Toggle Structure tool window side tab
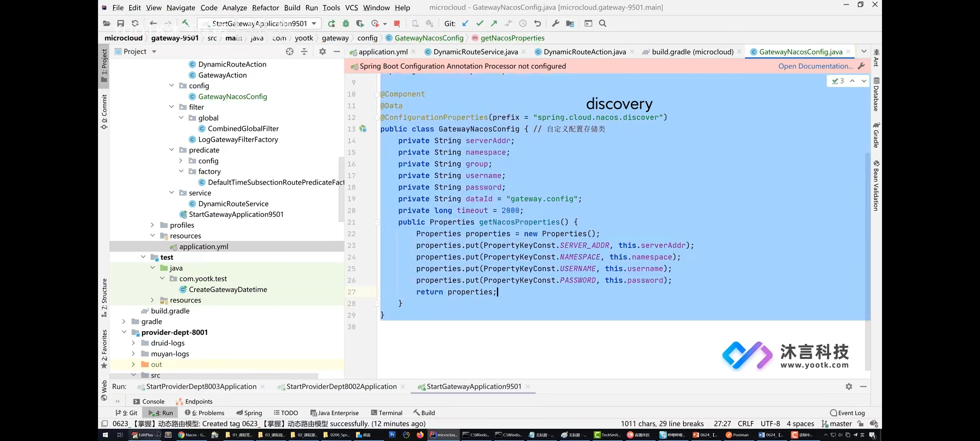Screen dimensions: 980x441 click(x=104, y=298)
